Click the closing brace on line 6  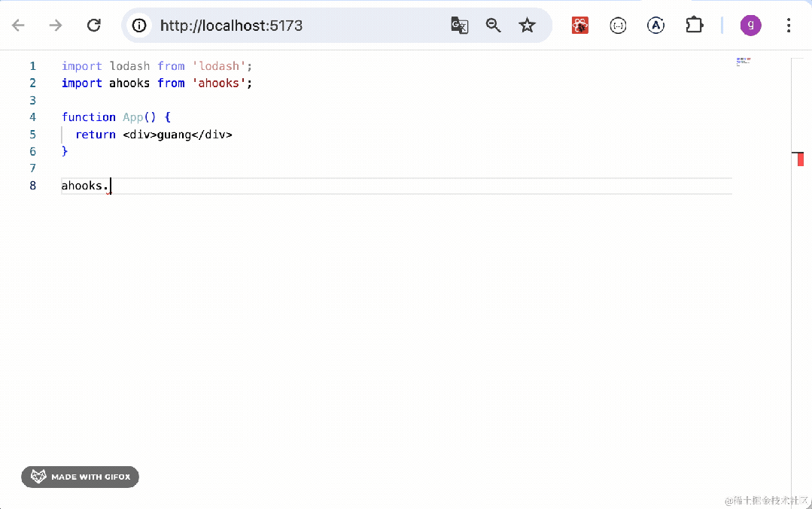pos(65,151)
